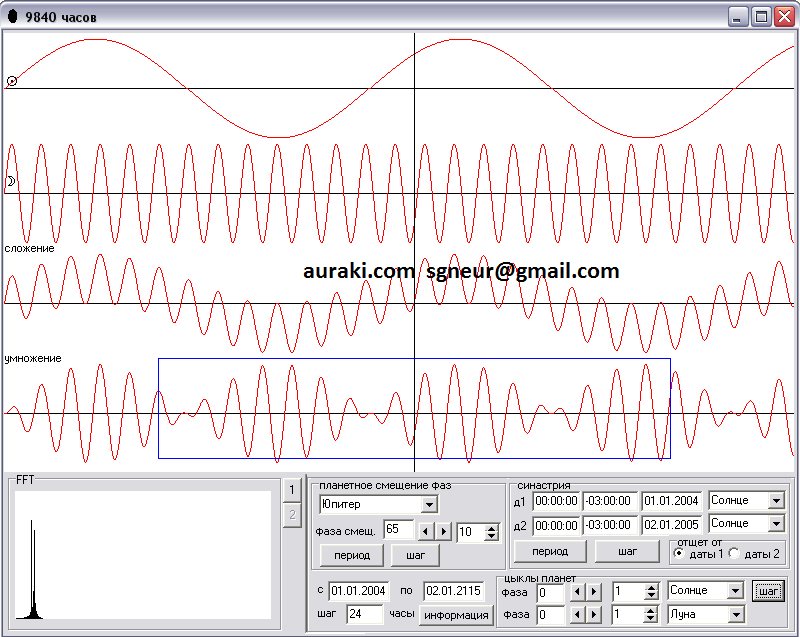
Task: Open the д1 Солнце dropdown in синастрия
Action: 776,501
